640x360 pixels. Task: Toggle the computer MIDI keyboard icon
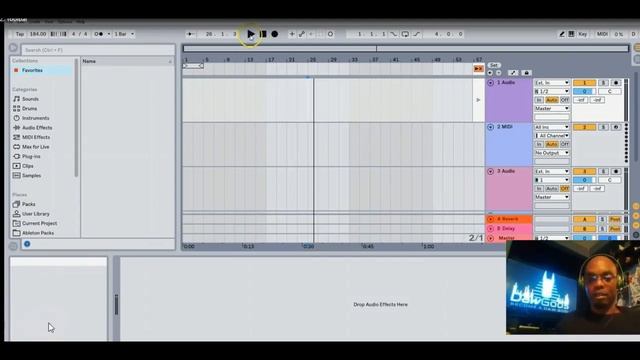(571, 34)
